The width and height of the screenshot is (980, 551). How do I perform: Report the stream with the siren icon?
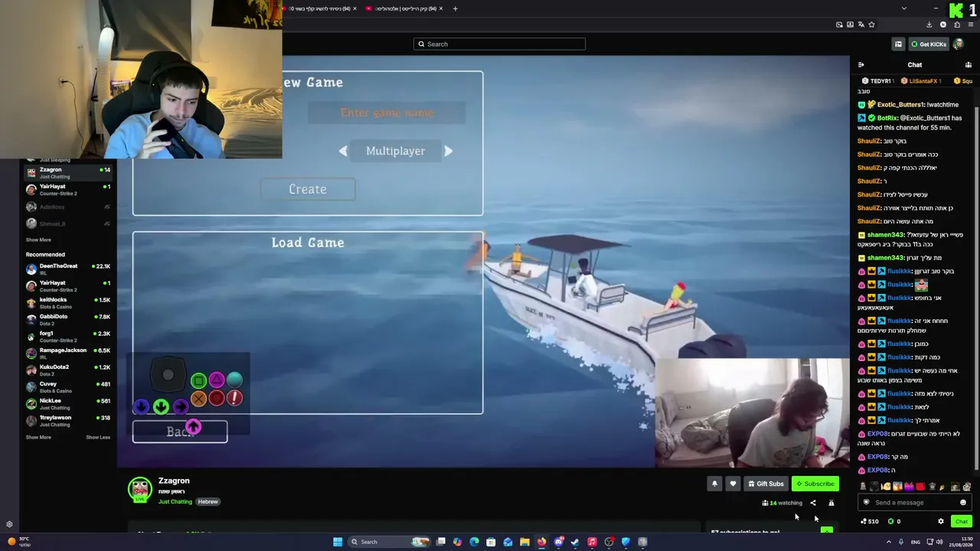coord(831,503)
